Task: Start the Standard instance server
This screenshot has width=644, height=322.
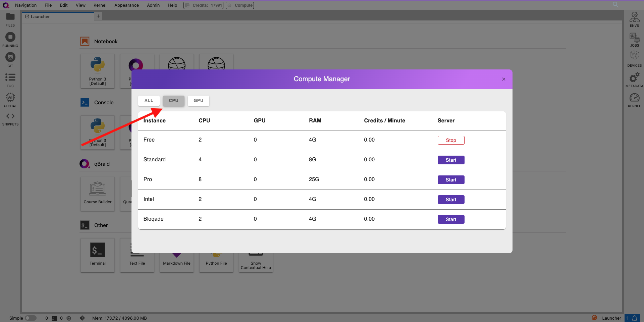Action: tap(451, 160)
